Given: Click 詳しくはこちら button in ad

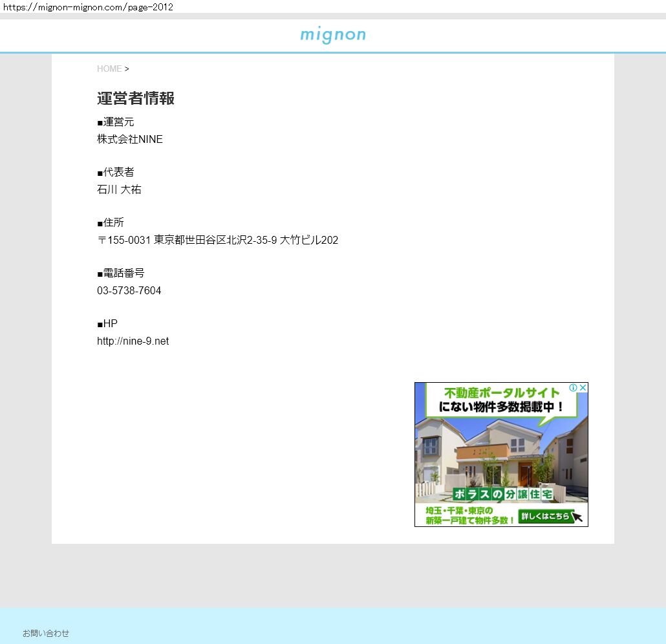Looking at the screenshot, I should pyautogui.click(x=546, y=516).
